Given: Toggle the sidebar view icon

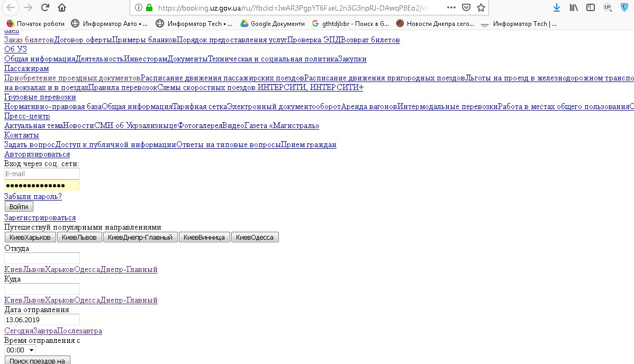Looking at the screenshot, I should (x=591, y=8).
